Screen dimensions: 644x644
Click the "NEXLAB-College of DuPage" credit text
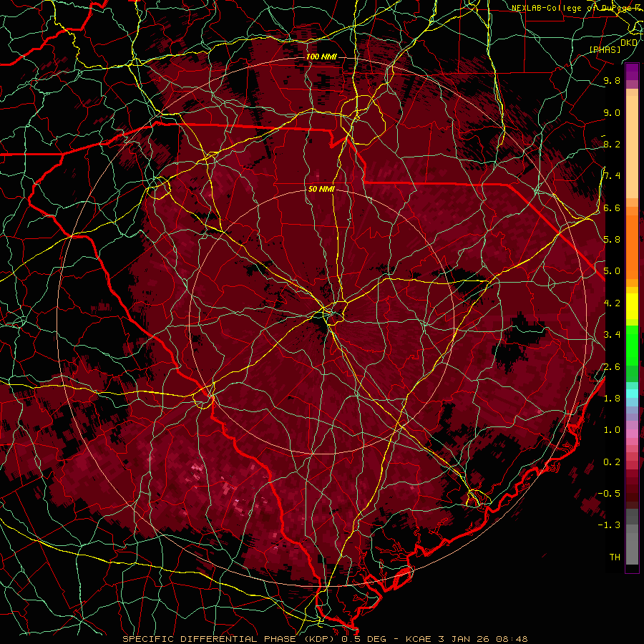(x=572, y=8)
